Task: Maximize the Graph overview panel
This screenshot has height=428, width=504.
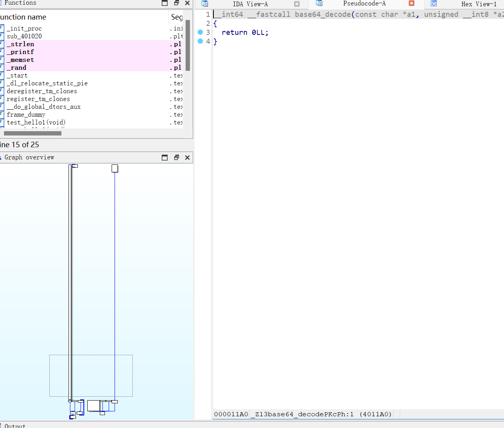Action: [165, 157]
